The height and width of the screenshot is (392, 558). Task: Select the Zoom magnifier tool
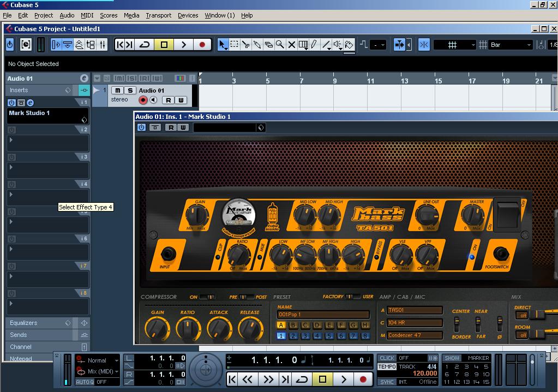(x=280, y=45)
